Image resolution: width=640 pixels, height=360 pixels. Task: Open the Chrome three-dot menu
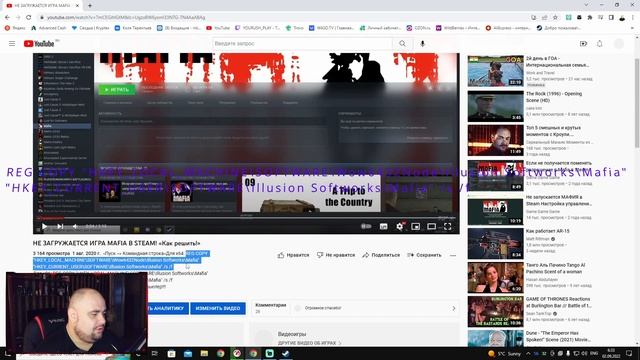(633, 18)
